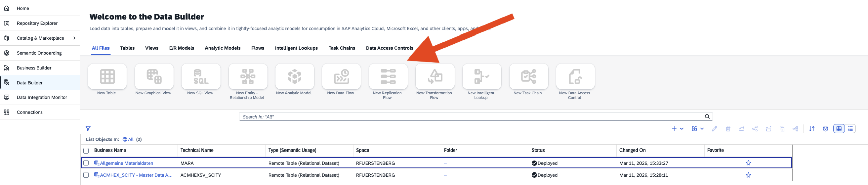868x185 pixels.
Task: Open table settings gear icon
Action: point(825,129)
